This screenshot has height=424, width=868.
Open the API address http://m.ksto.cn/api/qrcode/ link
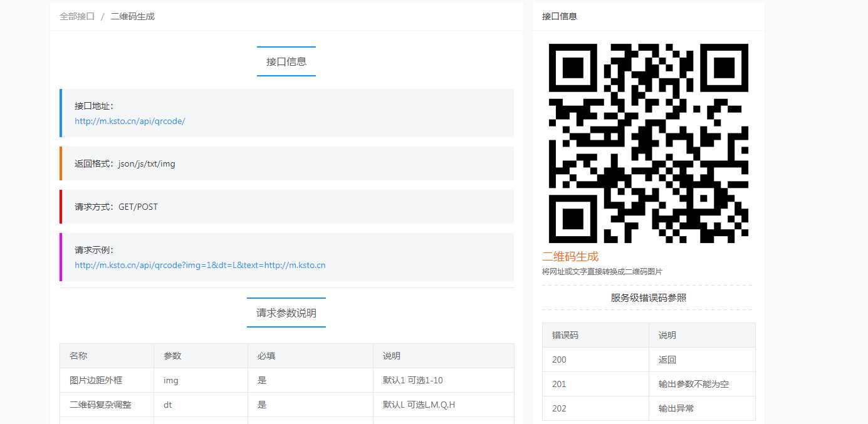[x=129, y=122]
